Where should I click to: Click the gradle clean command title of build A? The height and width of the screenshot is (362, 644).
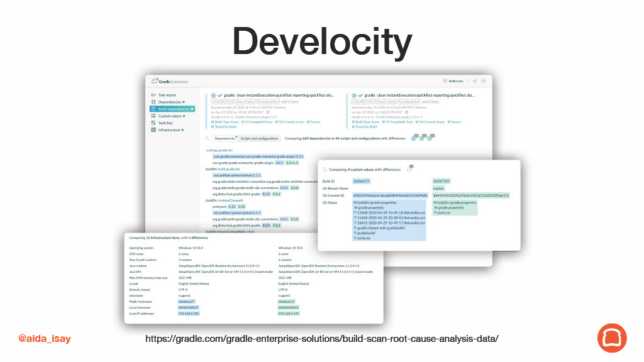point(279,96)
